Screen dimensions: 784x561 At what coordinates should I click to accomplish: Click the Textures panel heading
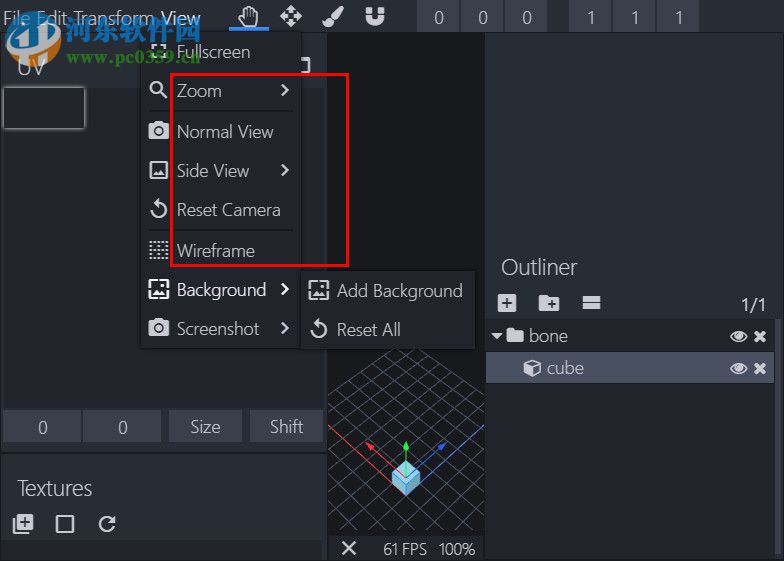click(54, 488)
